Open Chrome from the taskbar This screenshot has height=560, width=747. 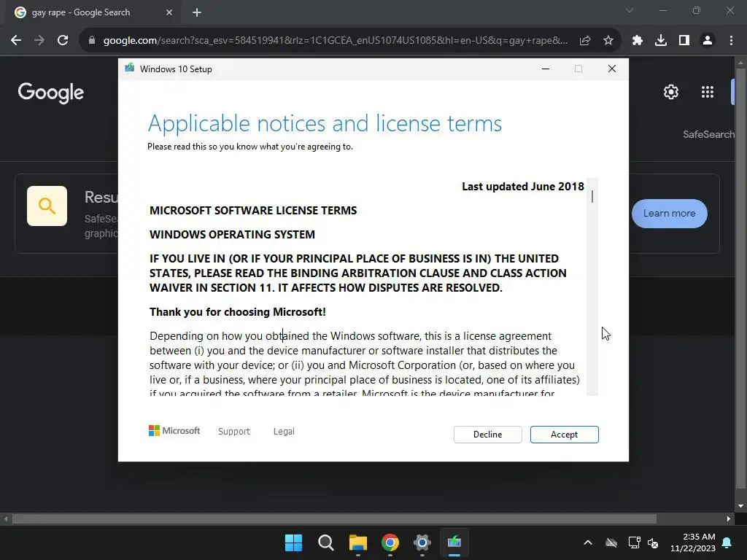click(390, 542)
